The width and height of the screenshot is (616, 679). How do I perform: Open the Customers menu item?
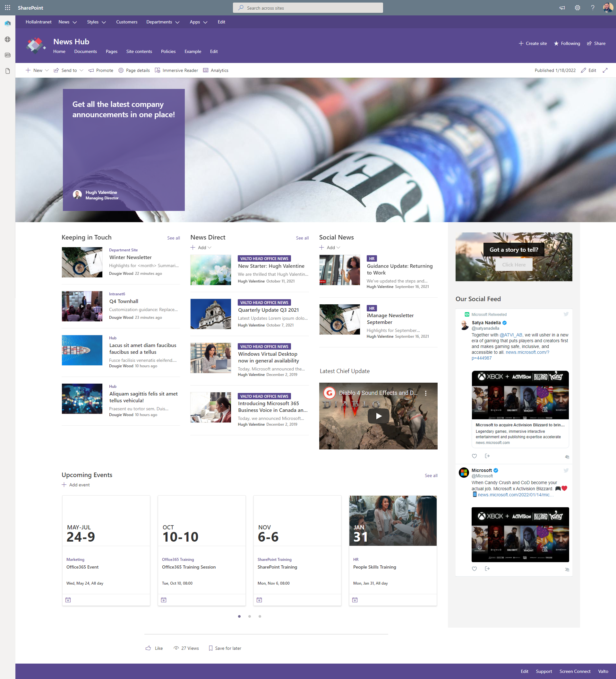coord(126,22)
